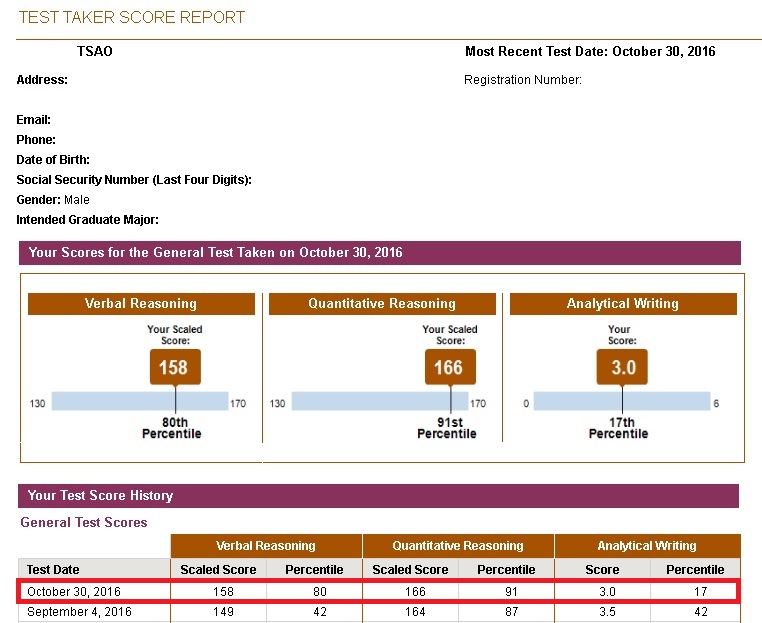Click the Verbal Reasoning score card header

[x=141, y=304]
